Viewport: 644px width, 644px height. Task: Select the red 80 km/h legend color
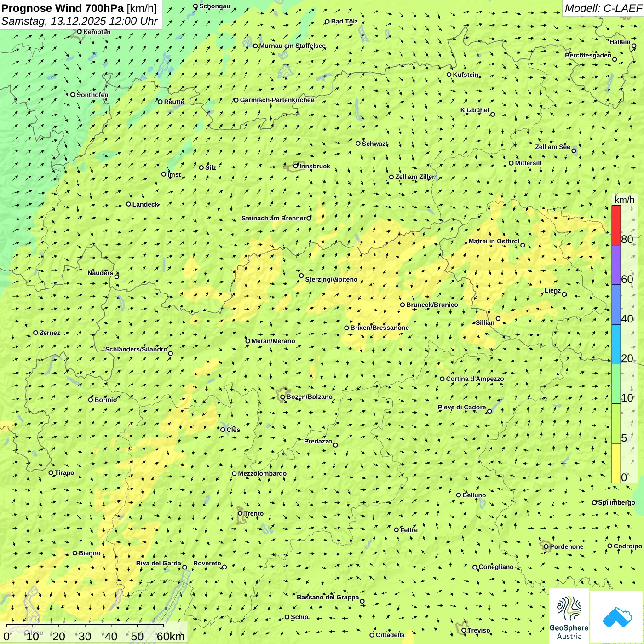point(616,225)
